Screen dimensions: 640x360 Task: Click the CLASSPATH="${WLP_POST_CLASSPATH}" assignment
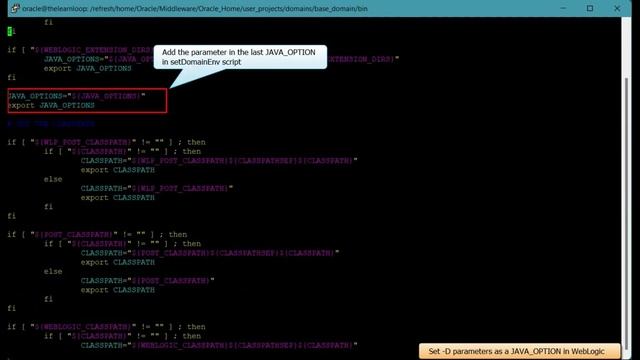click(x=157, y=189)
